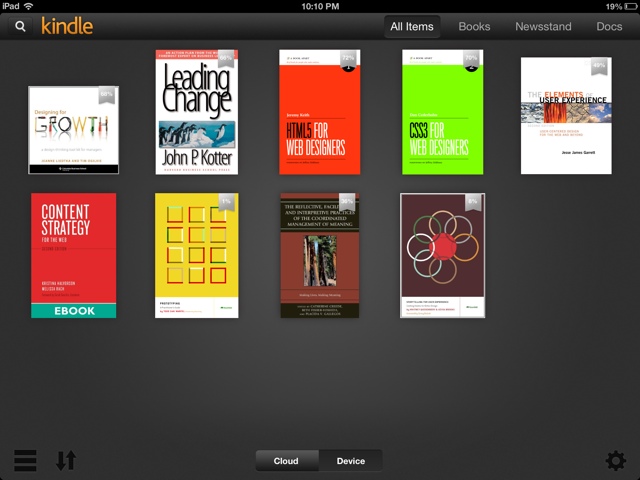Open Designing for Growth book
The height and width of the screenshot is (480, 640).
pyautogui.click(x=73, y=130)
